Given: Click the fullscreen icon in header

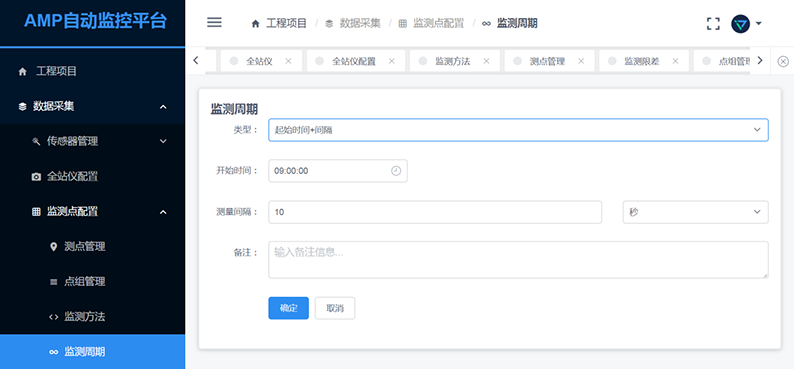Looking at the screenshot, I should (713, 23).
